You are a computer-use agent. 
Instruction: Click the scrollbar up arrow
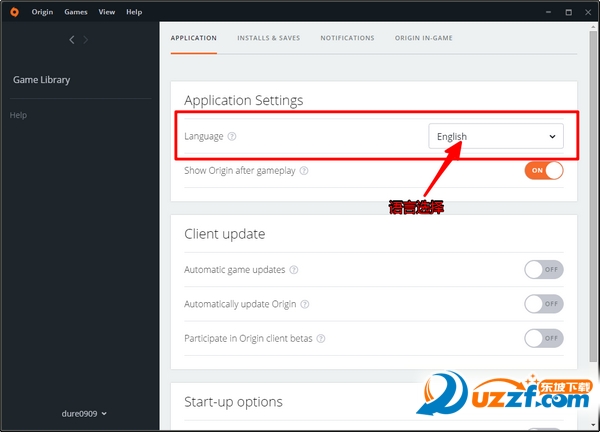pos(593,26)
